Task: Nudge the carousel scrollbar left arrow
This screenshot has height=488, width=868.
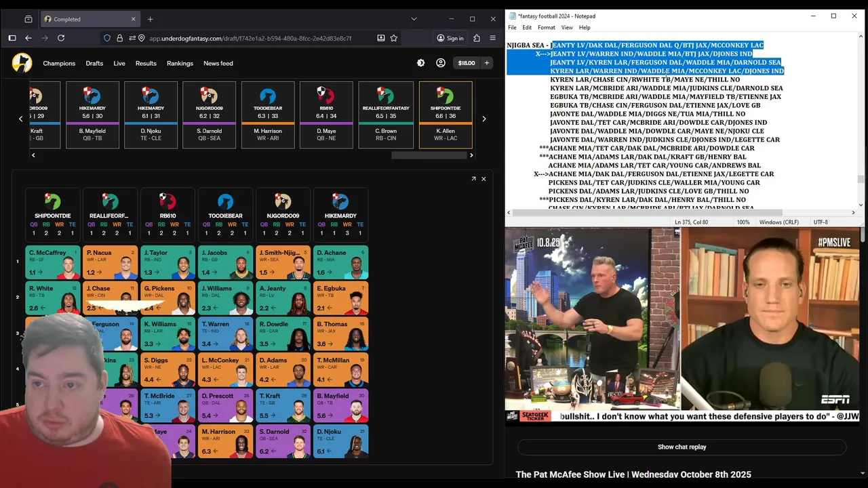Action: coord(33,155)
